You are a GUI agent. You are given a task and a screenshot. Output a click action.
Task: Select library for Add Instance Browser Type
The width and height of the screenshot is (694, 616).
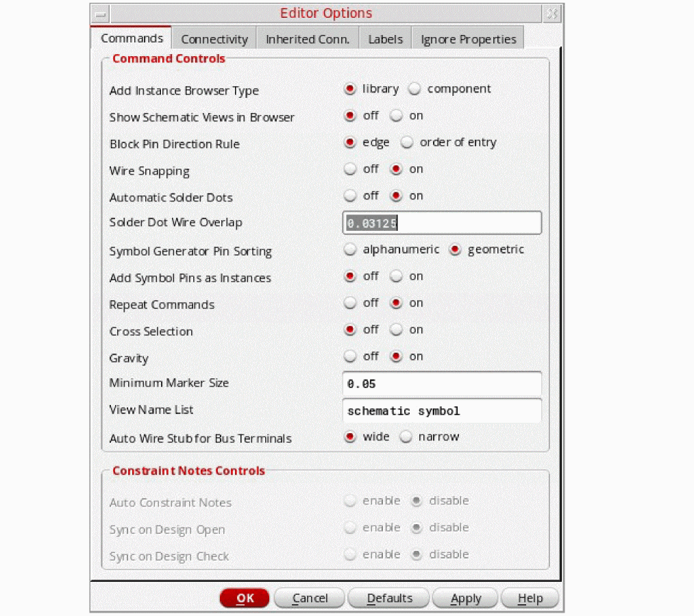tap(349, 89)
